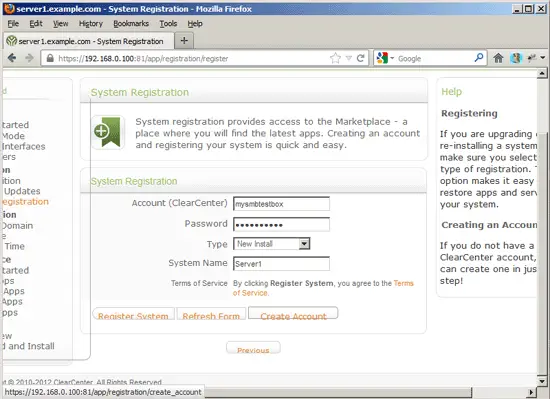Open Time link in sidebar
The height and width of the screenshot is (399, 550).
tap(14, 246)
